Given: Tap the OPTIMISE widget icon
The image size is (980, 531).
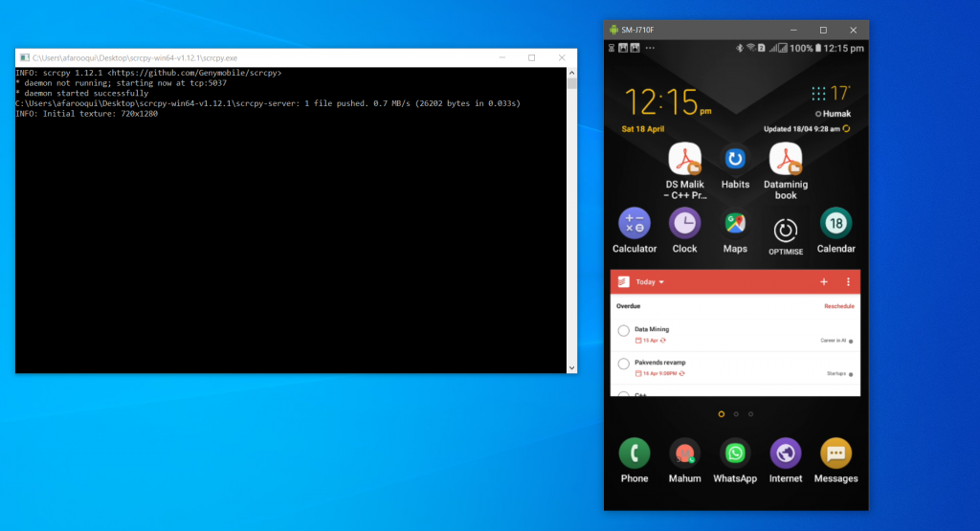Looking at the screenshot, I should [x=786, y=231].
